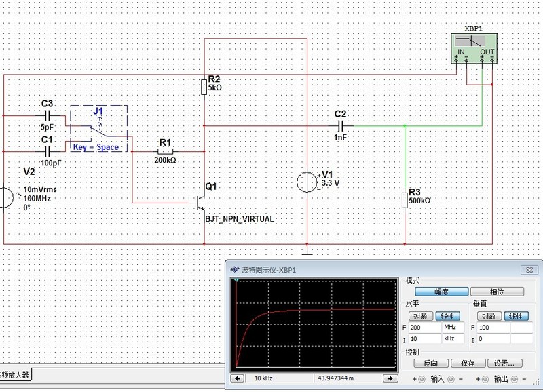543x392 pixels.
Task: Select capacitor C2 1nF symbol
Action: [x=339, y=125]
